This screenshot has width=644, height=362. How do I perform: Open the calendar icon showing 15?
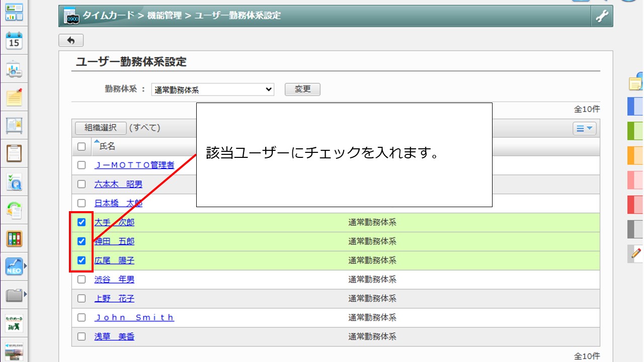14,41
